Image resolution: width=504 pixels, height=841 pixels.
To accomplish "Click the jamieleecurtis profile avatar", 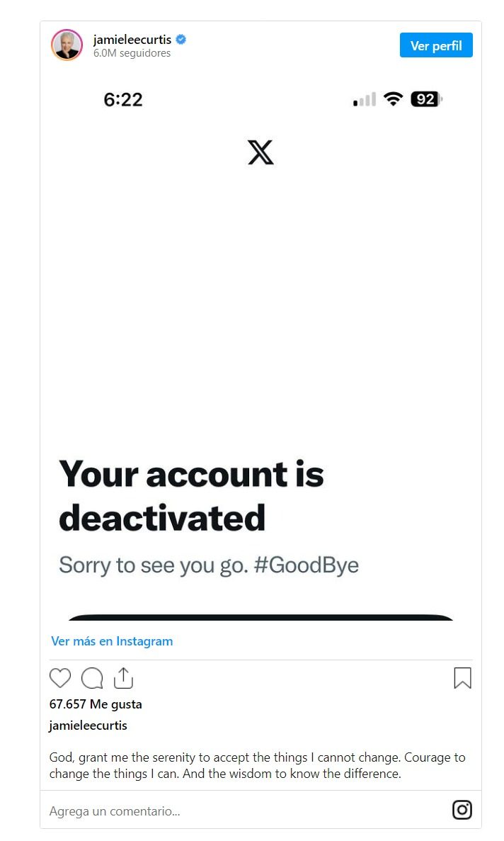I will coord(67,45).
